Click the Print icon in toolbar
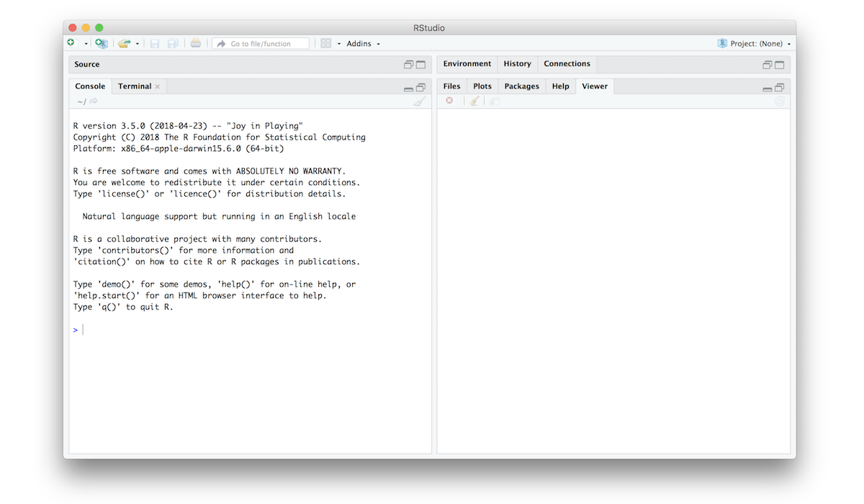 (196, 44)
